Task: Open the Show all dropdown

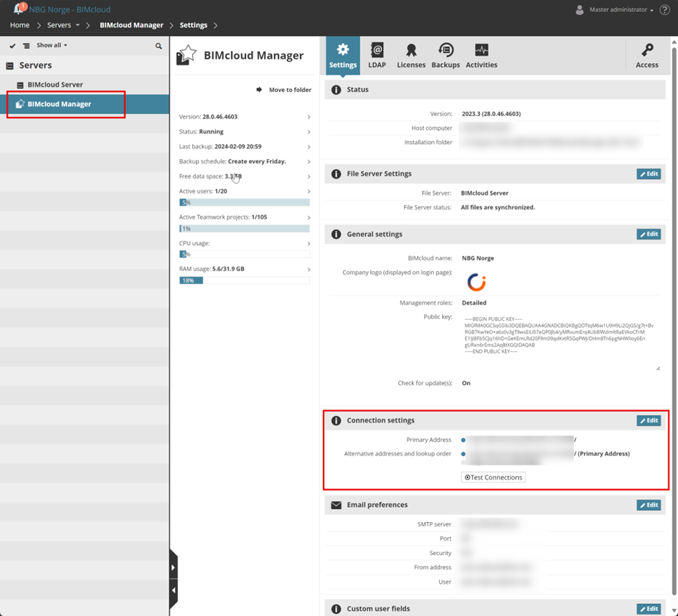Action: pos(52,45)
